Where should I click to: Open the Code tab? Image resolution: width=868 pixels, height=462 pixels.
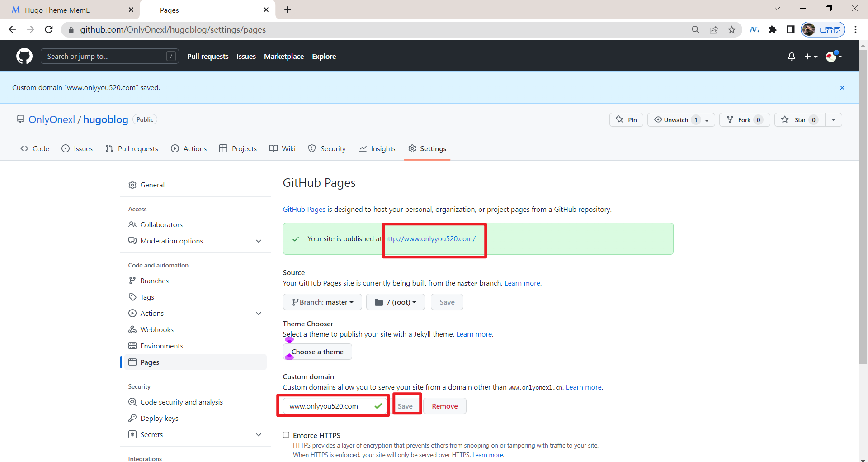[x=35, y=148]
